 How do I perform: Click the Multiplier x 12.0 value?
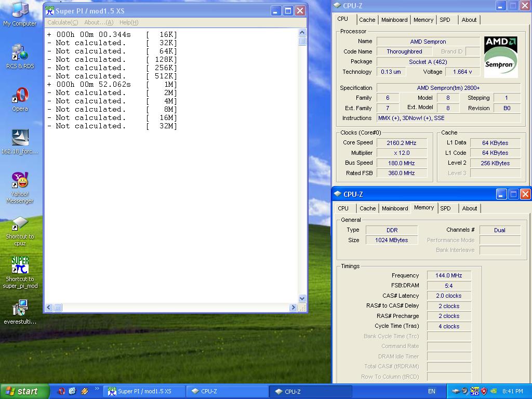(x=402, y=153)
